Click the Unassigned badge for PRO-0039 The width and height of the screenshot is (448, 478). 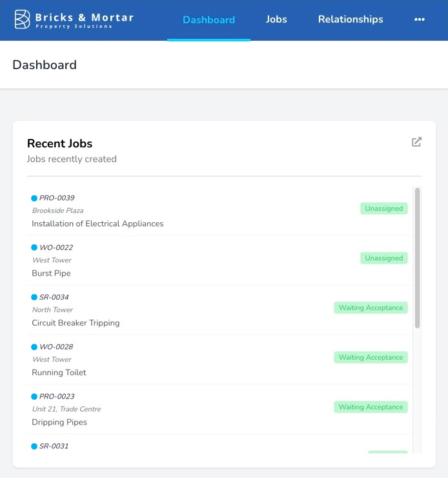pyautogui.click(x=383, y=209)
